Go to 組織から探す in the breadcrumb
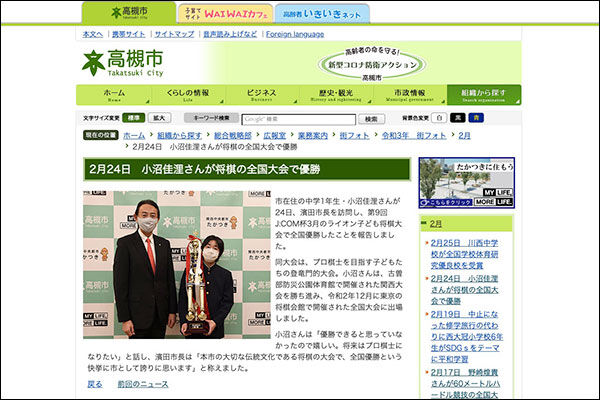The width and height of the screenshot is (600, 400). click(x=179, y=136)
